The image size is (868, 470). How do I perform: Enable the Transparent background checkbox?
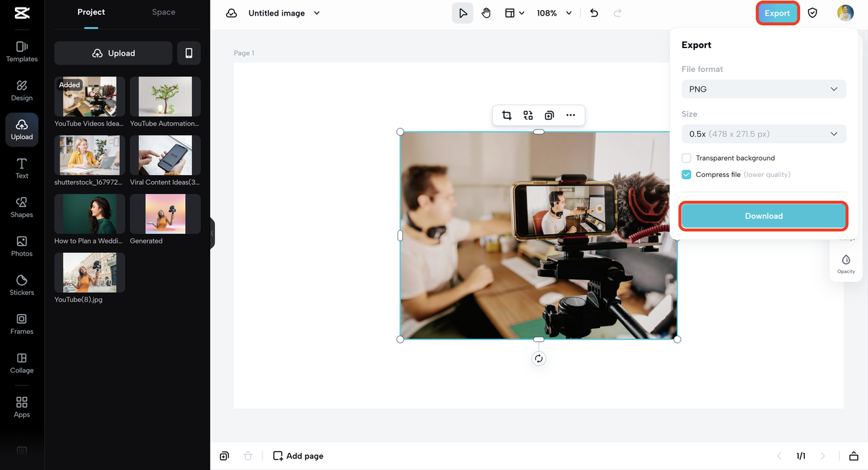click(x=686, y=157)
